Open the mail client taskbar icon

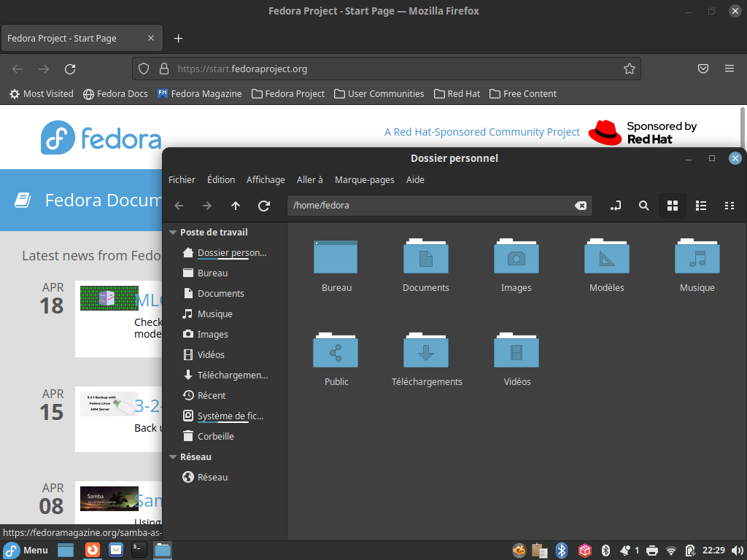pyautogui.click(x=116, y=550)
